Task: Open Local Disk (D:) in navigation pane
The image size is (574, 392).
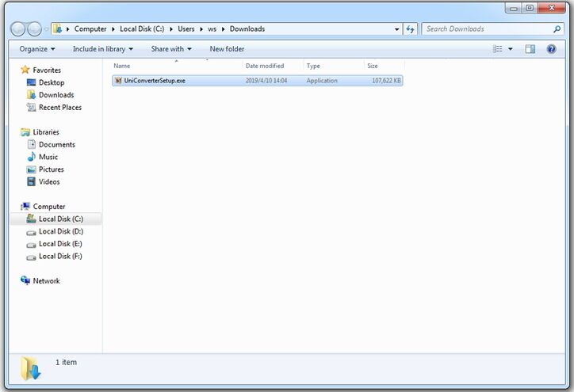Action: [61, 231]
